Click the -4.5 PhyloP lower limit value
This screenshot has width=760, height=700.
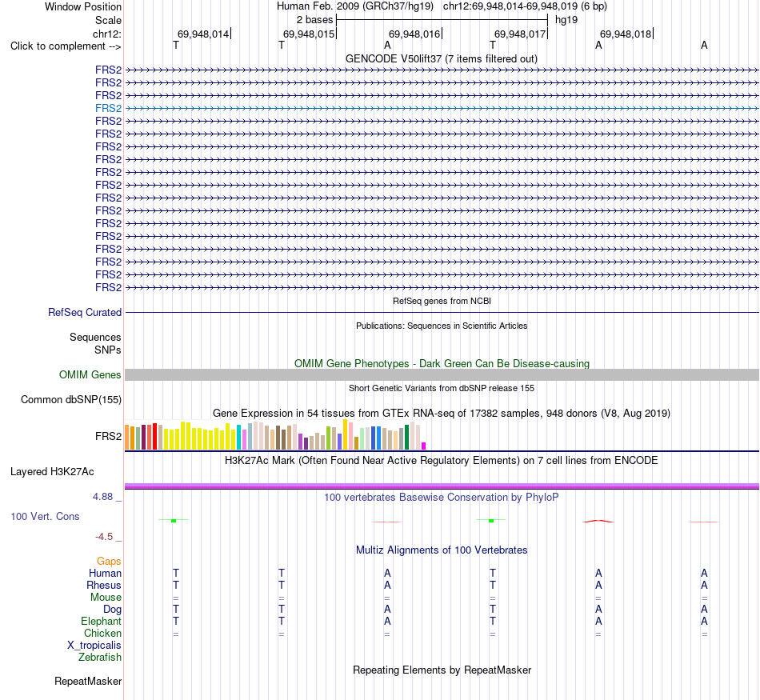(104, 537)
